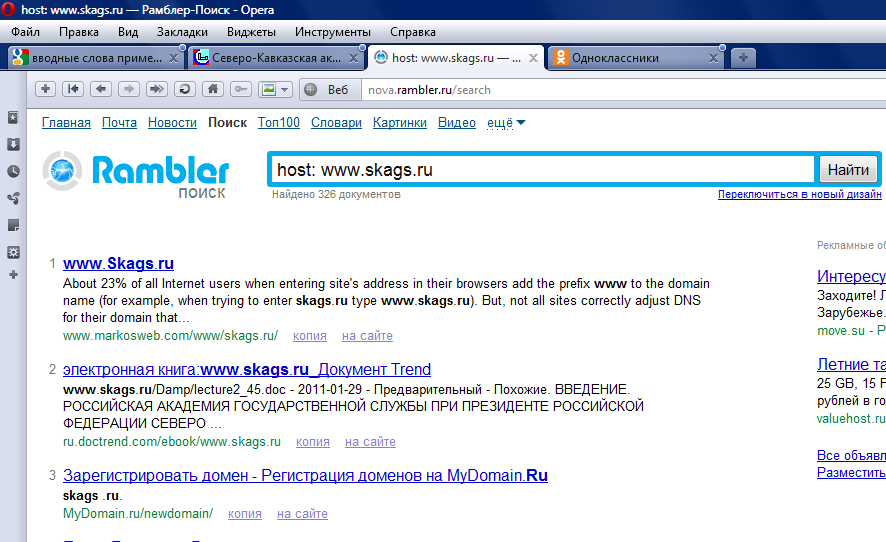Expand the ещё dropdown menu
This screenshot has width=886, height=542.
(506, 123)
